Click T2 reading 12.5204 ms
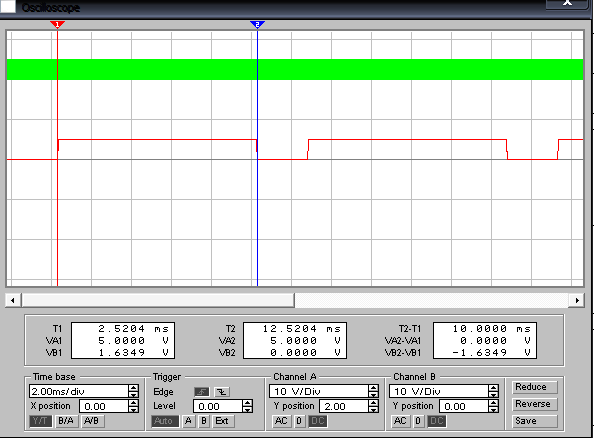This screenshot has height=438, width=594. (x=302, y=328)
